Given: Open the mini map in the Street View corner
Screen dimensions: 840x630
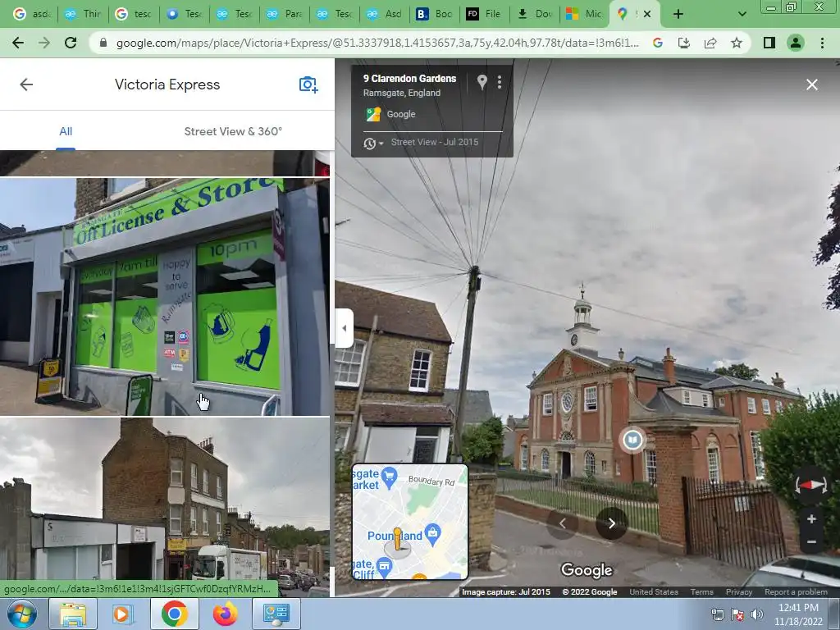Looking at the screenshot, I should (x=410, y=522).
